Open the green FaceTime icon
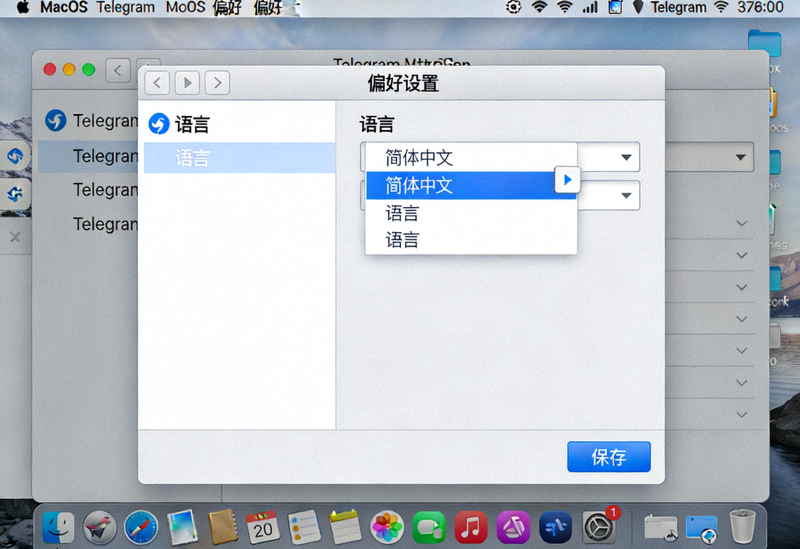 coord(429,527)
